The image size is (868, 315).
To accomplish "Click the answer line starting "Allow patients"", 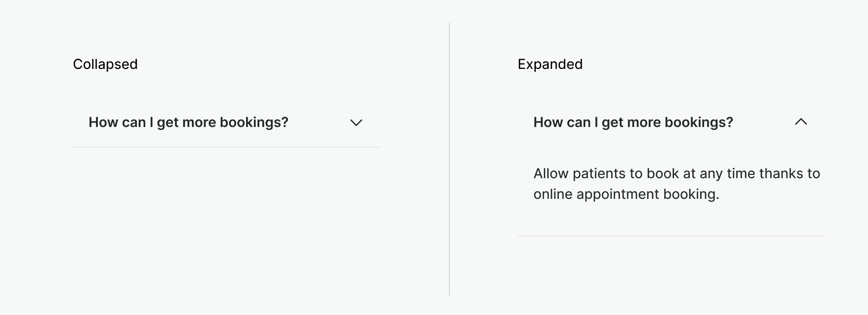I will coord(677,174).
